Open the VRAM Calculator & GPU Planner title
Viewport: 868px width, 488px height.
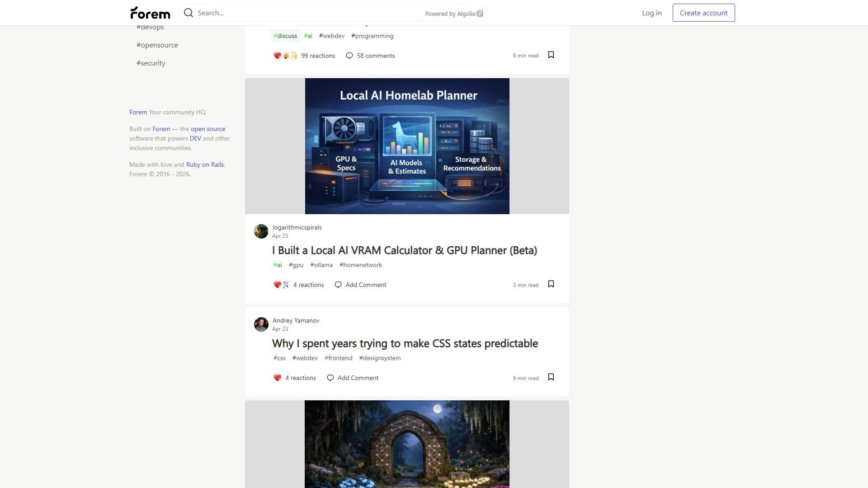[x=405, y=250]
